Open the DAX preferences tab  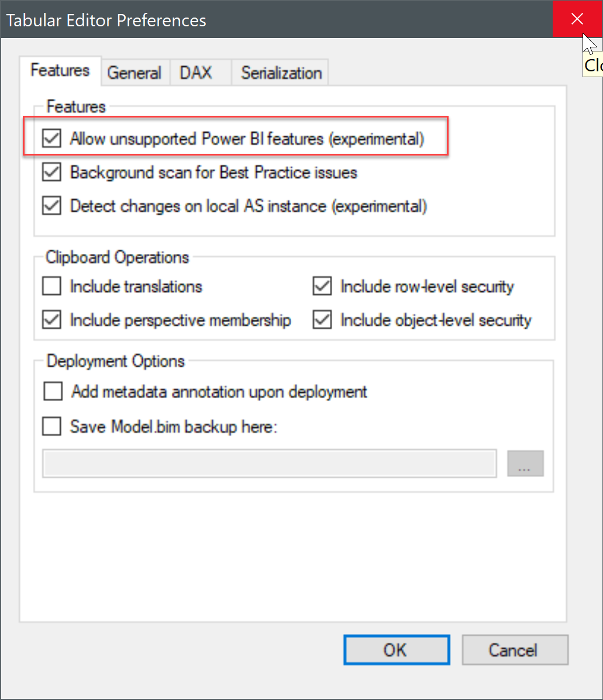(x=196, y=73)
